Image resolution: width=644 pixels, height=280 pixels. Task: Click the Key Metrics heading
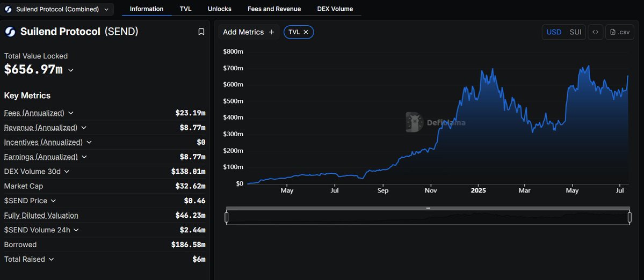(27, 95)
